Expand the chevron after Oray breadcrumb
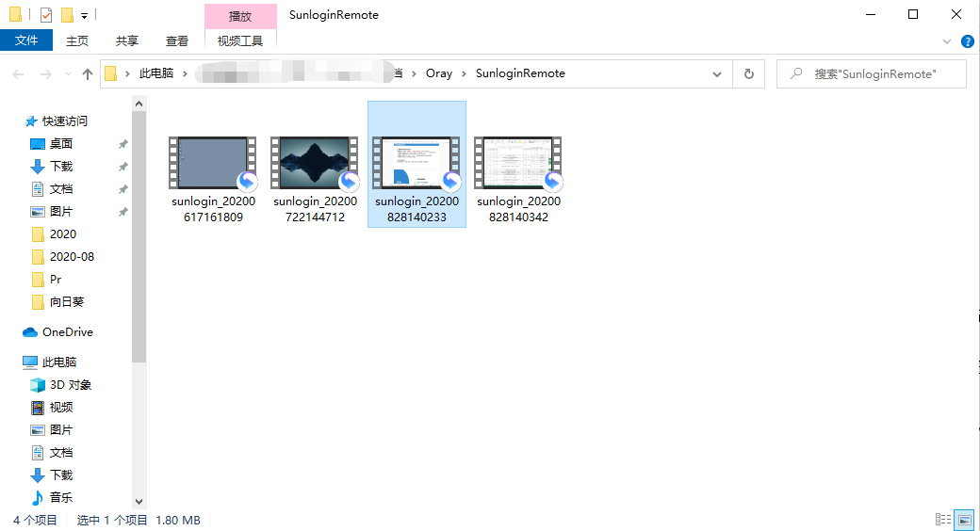 464,73
